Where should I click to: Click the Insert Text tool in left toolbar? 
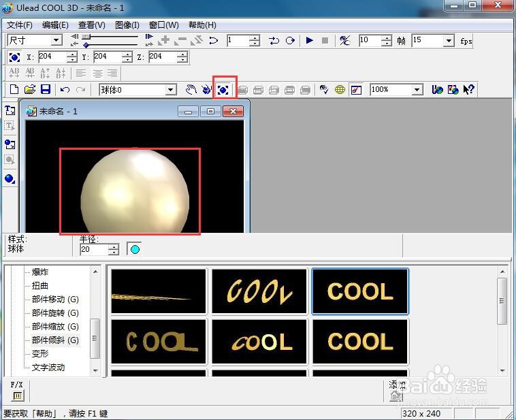pyautogui.click(x=10, y=110)
